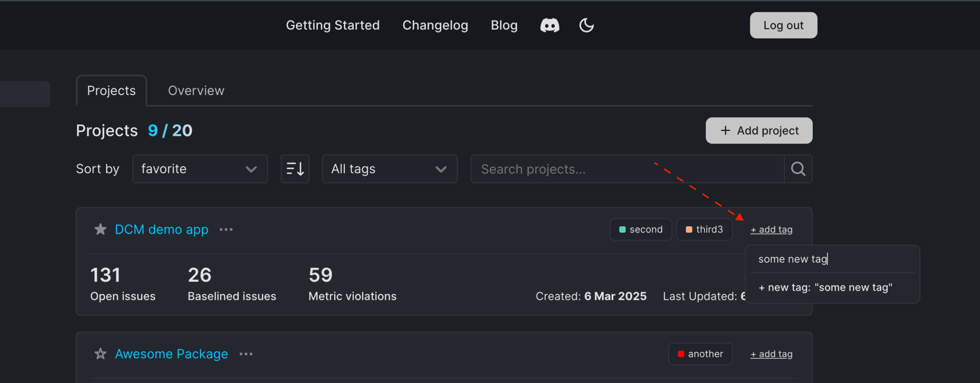Star the Awesome Package project
The image size is (980, 383).
[101, 354]
